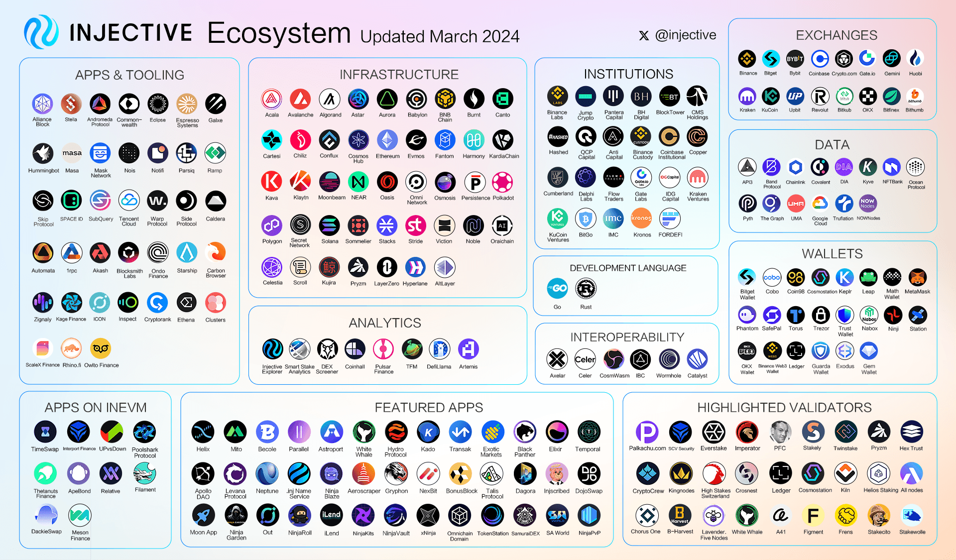Viewport: 956px width, 560px height.
Task: Select the DojoSwap icon
Action: (x=589, y=474)
